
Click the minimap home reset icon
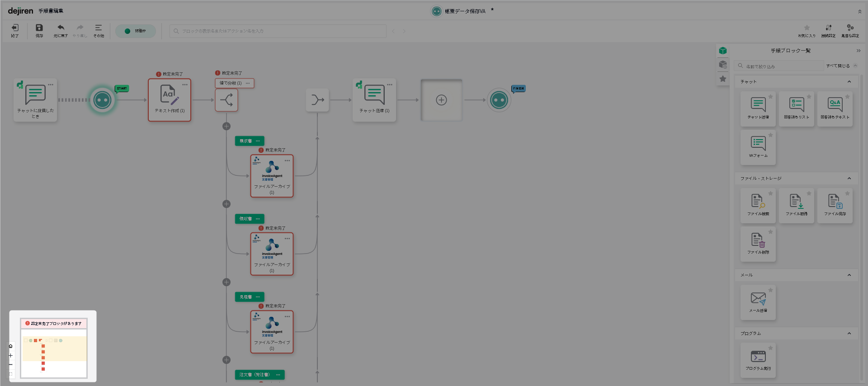pos(11,346)
